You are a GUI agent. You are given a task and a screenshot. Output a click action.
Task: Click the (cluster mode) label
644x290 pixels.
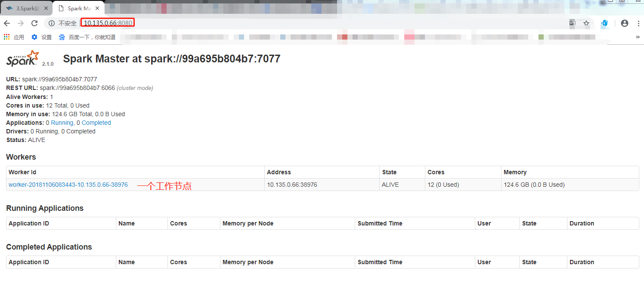pos(135,88)
